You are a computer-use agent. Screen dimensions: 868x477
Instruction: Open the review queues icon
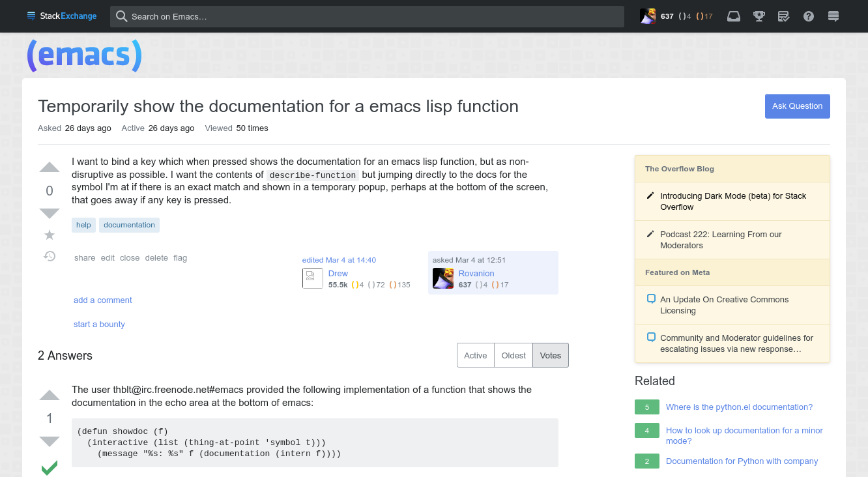[x=783, y=16]
